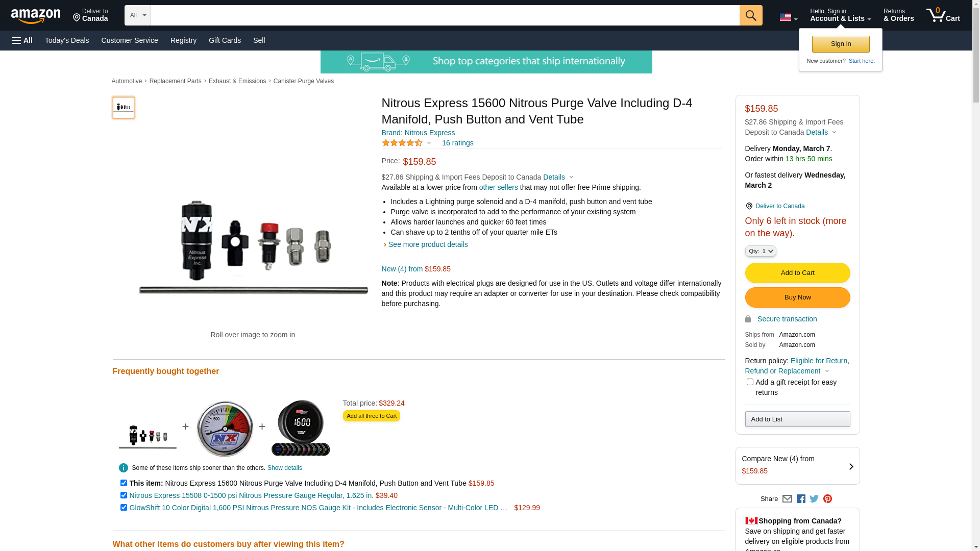The height and width of the screenshot is (551, 980).
Task: Go to Gift Cards page
Action: click(x=225, y=40)
